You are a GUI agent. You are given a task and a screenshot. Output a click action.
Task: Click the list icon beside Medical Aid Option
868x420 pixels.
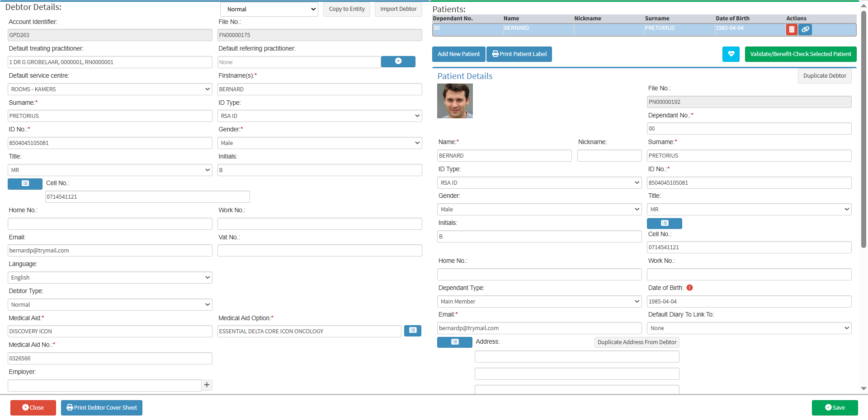tap(412, 331)
